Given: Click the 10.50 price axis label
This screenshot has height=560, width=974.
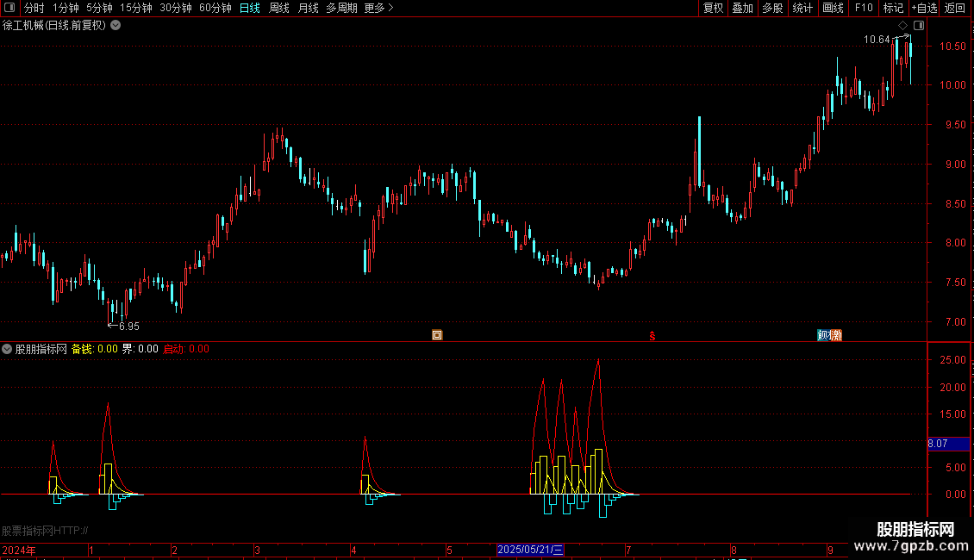Looking at the screenshot, I should pyautogui.click(x=952, y=46).
